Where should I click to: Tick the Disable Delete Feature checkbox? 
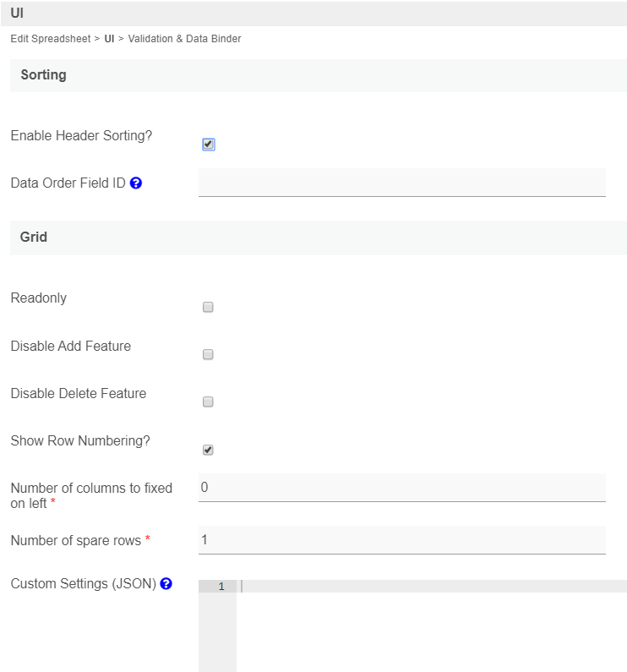coord(208,402)
